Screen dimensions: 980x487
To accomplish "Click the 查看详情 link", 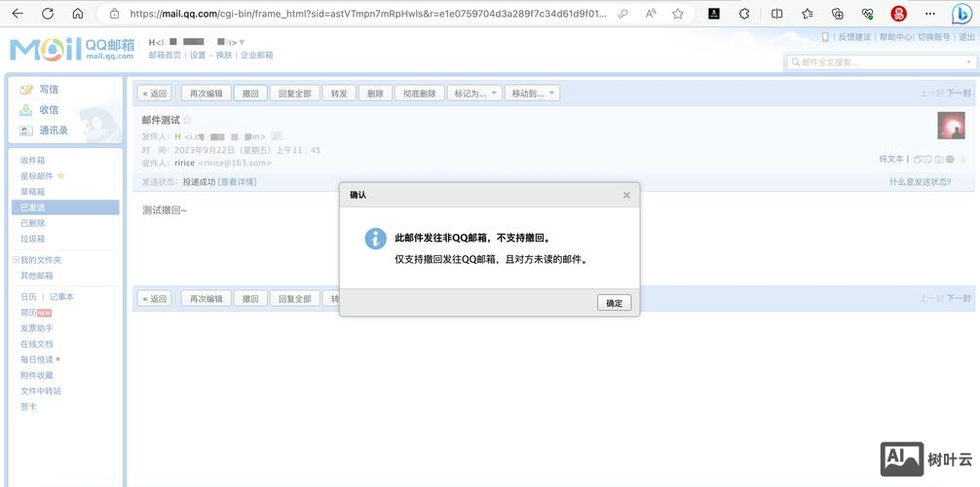I will point(237,182).
